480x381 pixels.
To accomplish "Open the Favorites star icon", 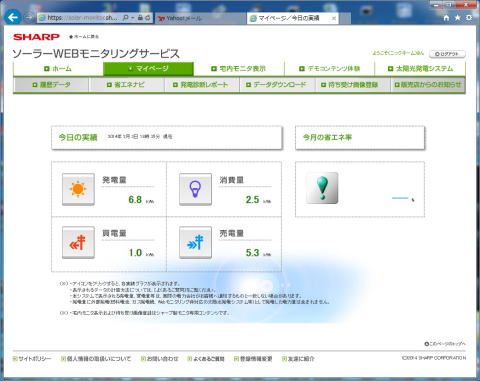I will [458, 18].
